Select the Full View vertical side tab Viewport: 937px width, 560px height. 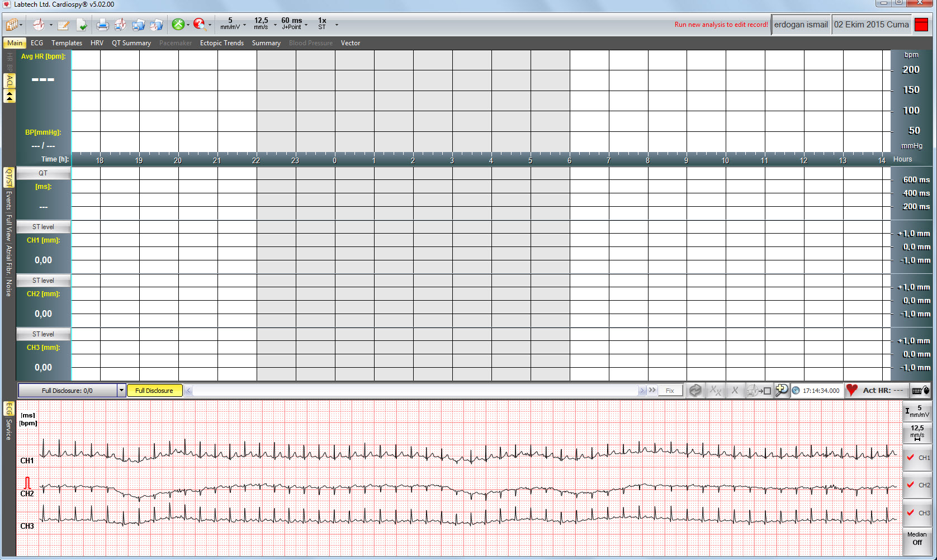coord(9,227)
